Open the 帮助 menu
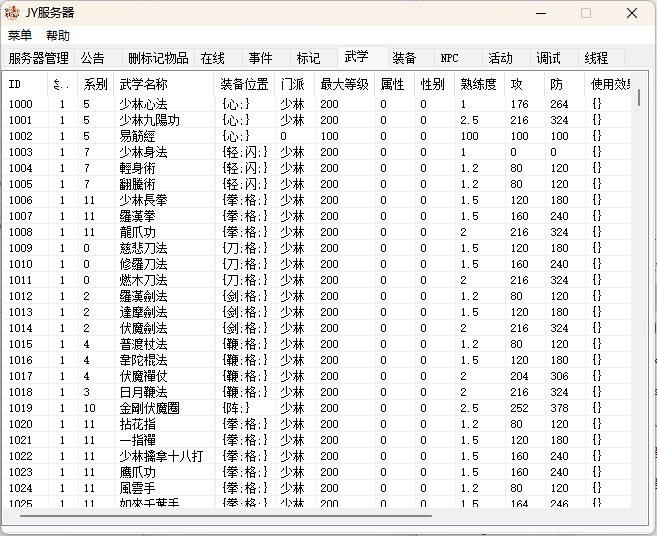 click(58, 35)
